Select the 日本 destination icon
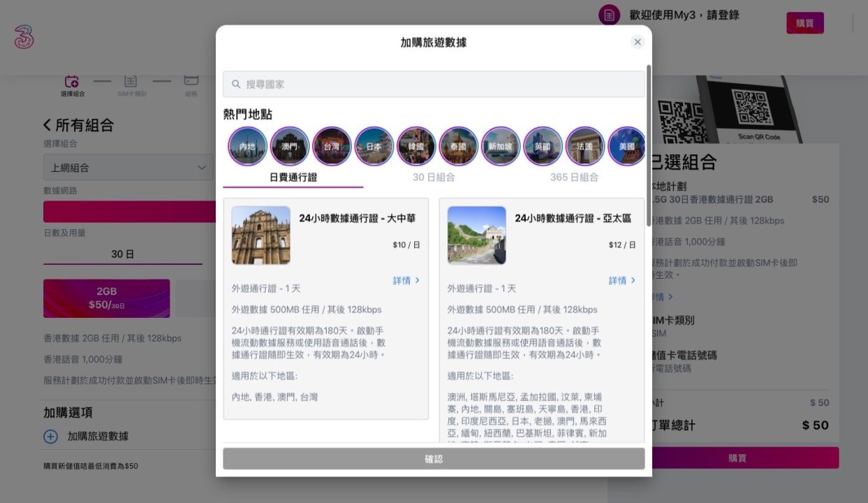The image size is (868, 503). tap(374, 147)
